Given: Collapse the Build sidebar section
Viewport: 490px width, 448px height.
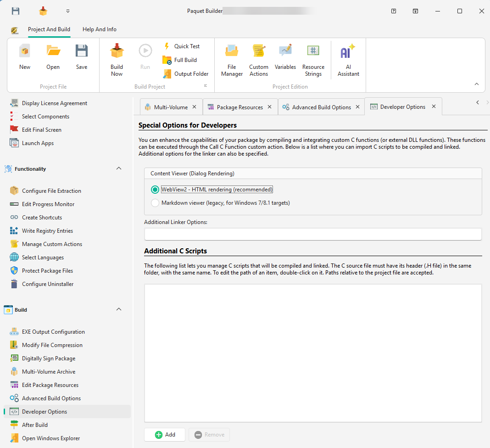Looking at the screenshot, I should 119,309.
